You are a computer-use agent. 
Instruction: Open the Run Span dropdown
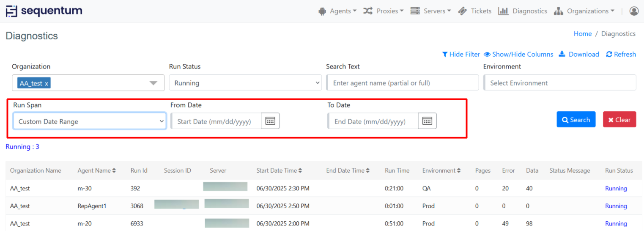(x=90, y=121)
